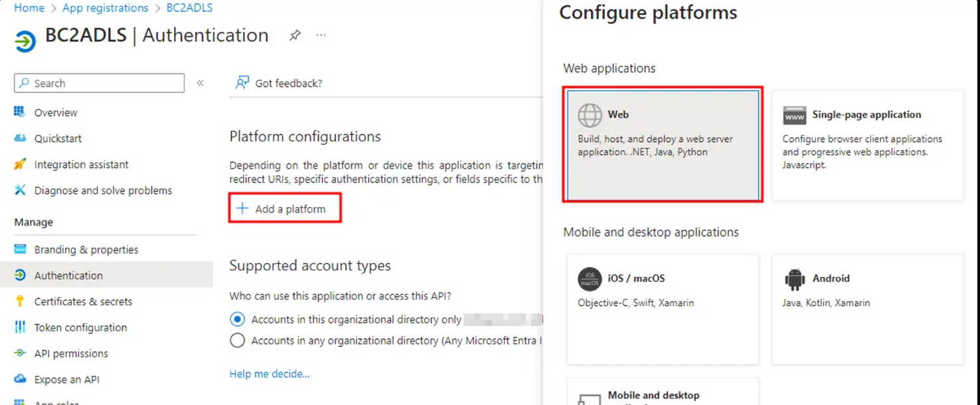The image size is (980, 405).
Task: Click the Token configuration bars icon
Action: coord(20,327)
